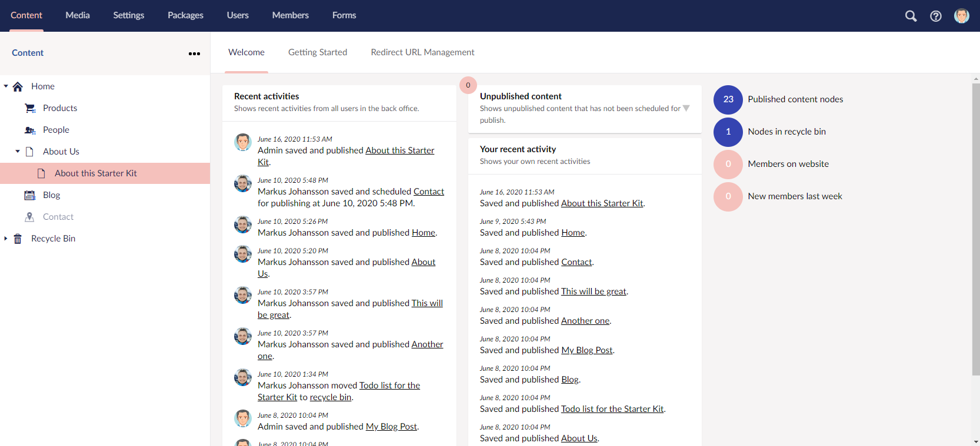Open Content section options menu dots
Image resolution: width=980 pixels, height=446 pixels.
(194, 53)
